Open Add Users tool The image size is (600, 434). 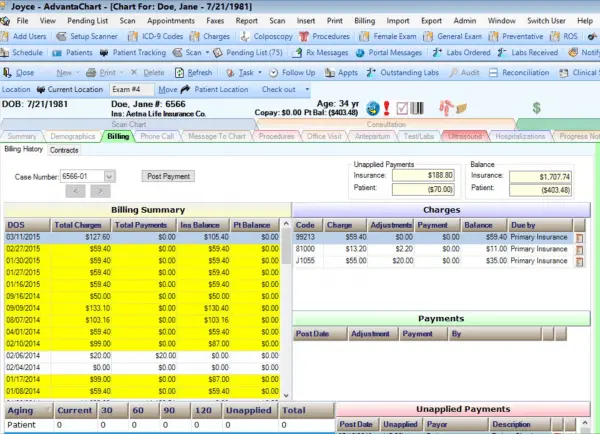[x=24, y=37]
